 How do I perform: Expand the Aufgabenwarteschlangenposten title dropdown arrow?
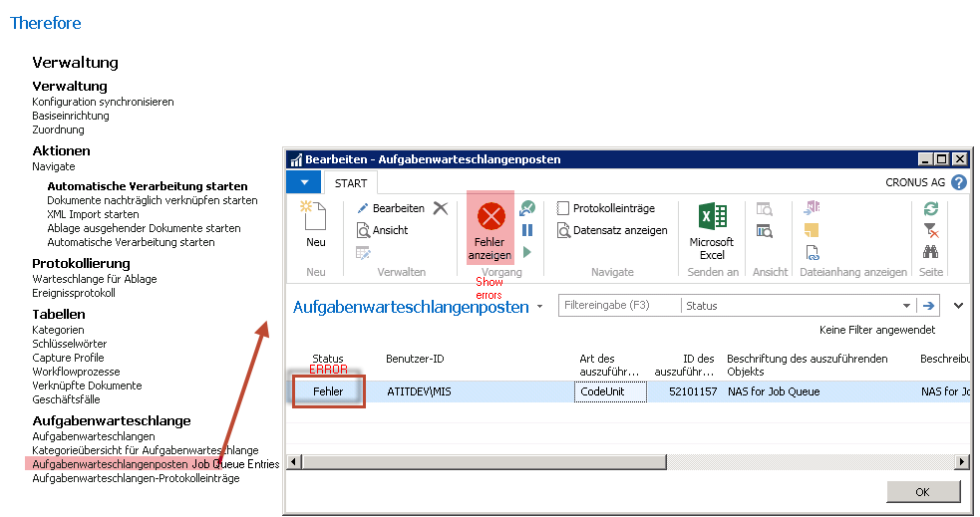click(x=539, y=307)
